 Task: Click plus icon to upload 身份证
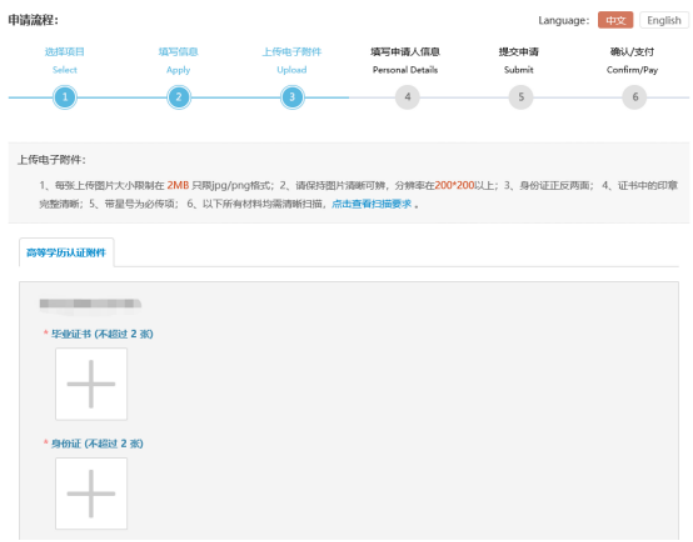tap(91, 493)
